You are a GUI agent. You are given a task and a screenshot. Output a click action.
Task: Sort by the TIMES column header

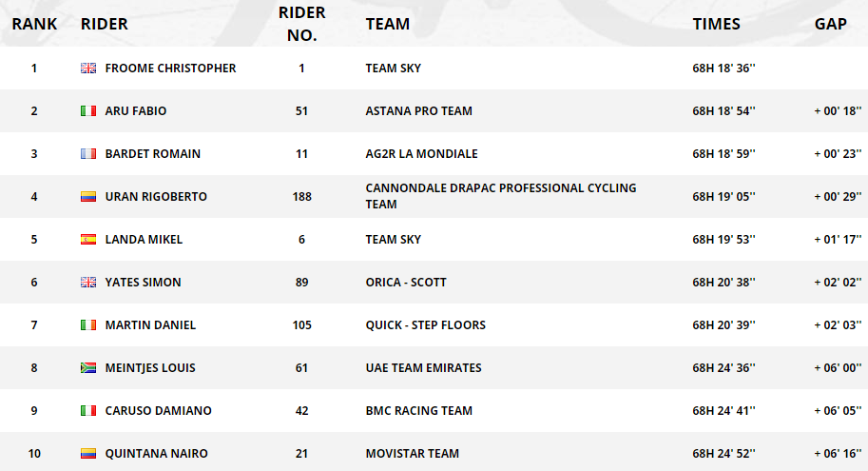tap(716, 24)
